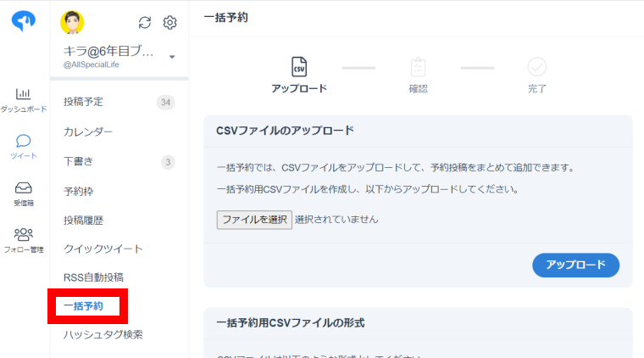This screenshot has height=358, width=644.
Task: Open the ダッシュボード dashboard icon
Action: click(x=24, y=94)
